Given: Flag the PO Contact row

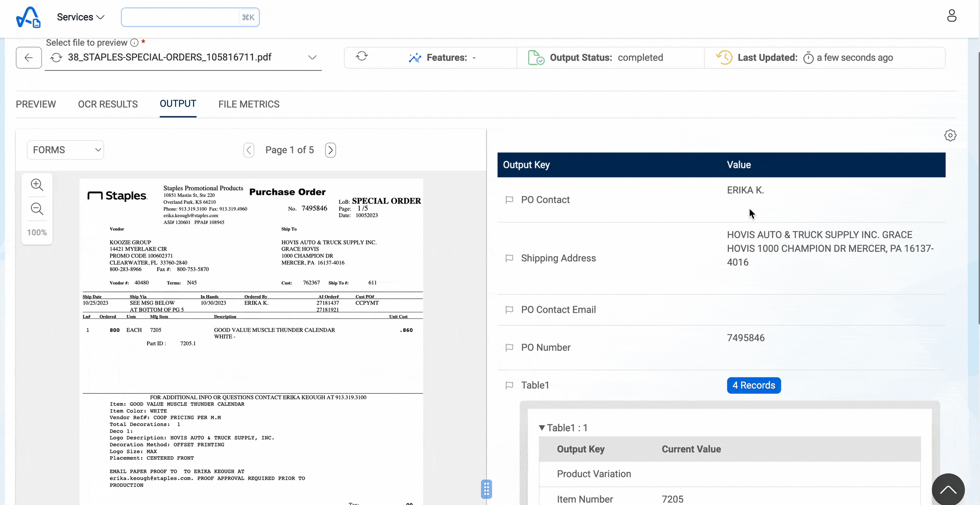Looking at the screenshot, I should click(x=509, y=200).
